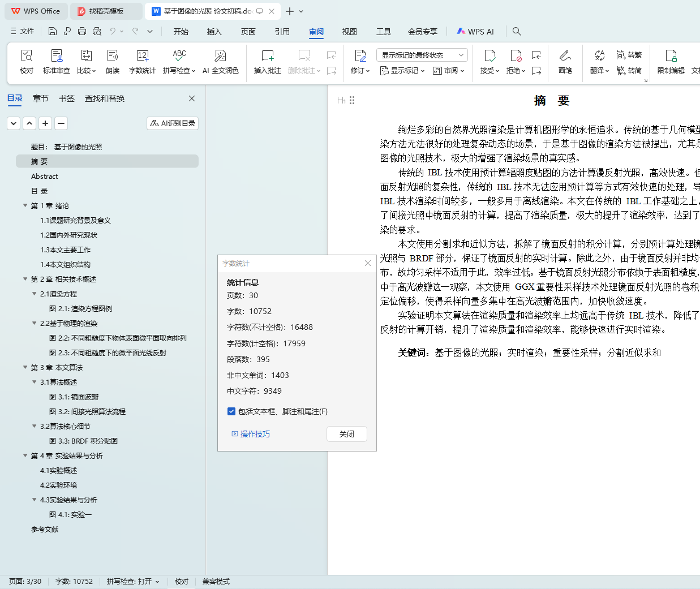Open the WPS AI tab
The height and width of the screenshot is (589, 700).
[475, 32]
